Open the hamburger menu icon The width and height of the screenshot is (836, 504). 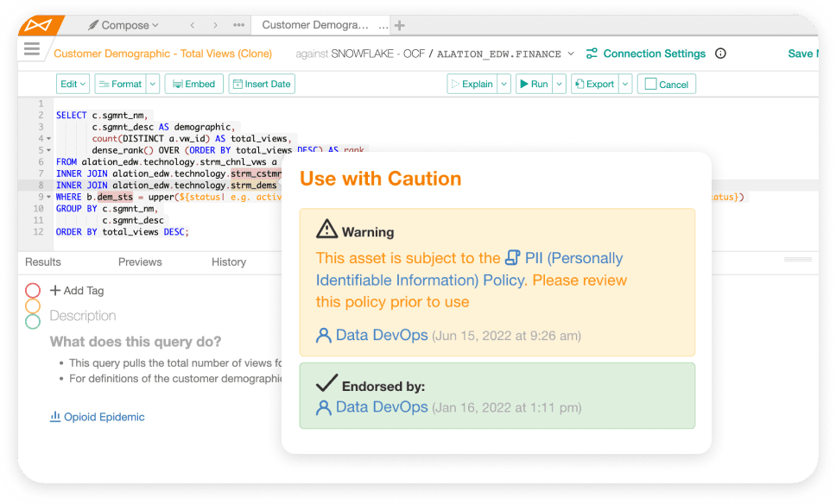coord(32,49)
